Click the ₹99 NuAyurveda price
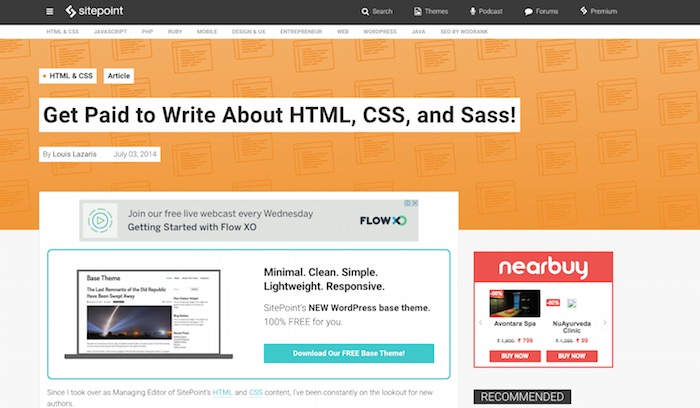 (582, 341)
